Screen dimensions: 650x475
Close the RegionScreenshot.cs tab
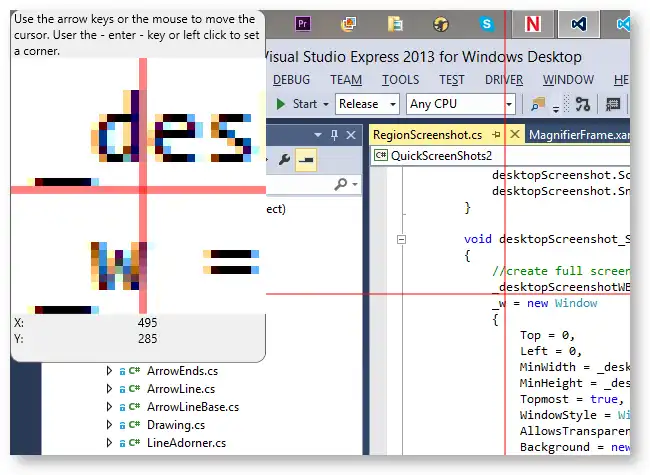pos(514,134)
